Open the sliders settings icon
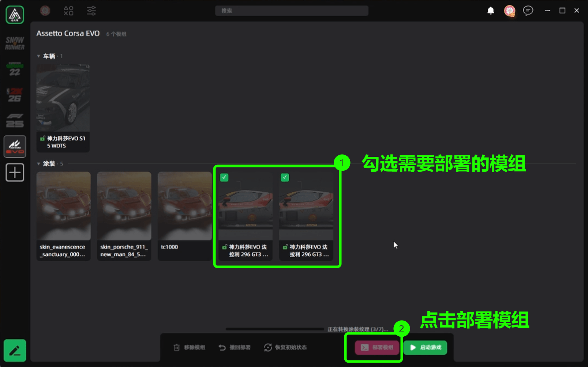Screen dimensions: 588x367 pyautogui.click(x=91, y=11)
